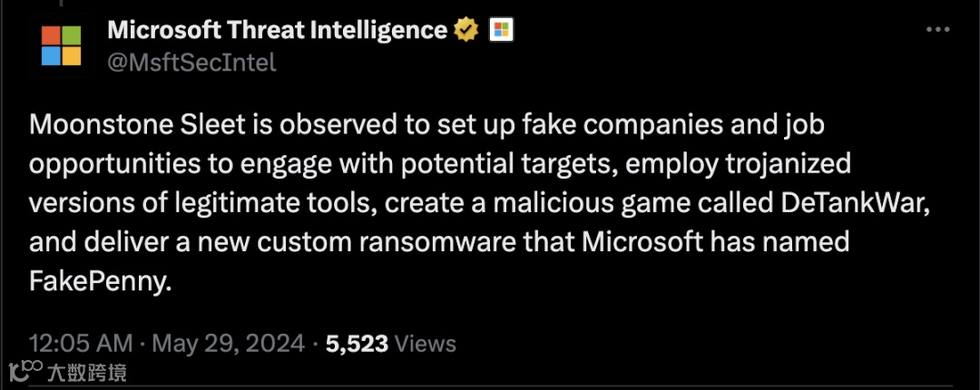980x390 pixels.
Task: Click the words Moonstone Sleet in the post
Action: click(x=138, y=125)
